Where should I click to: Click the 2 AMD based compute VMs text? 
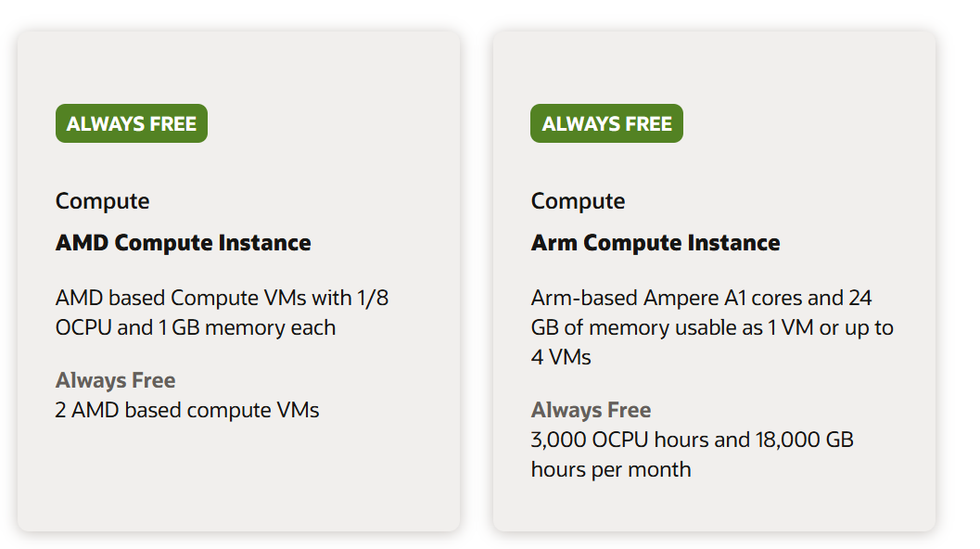click(x=187, y=410)
